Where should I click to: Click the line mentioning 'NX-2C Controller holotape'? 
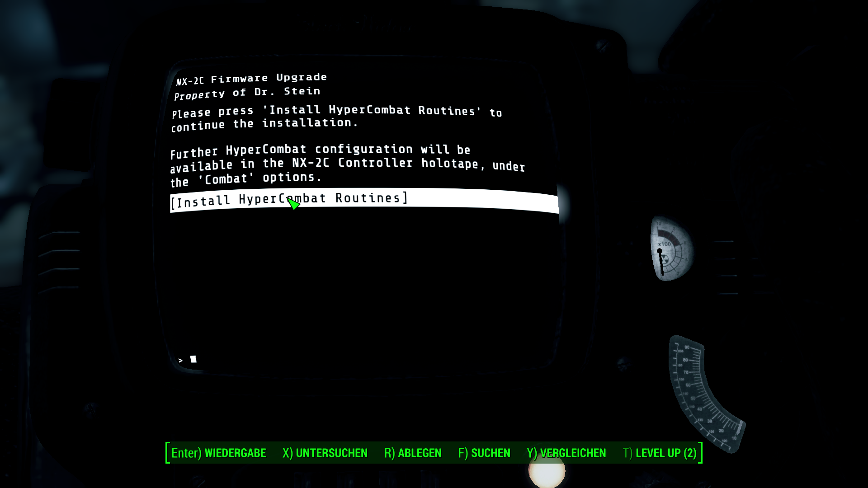[347, 164]
